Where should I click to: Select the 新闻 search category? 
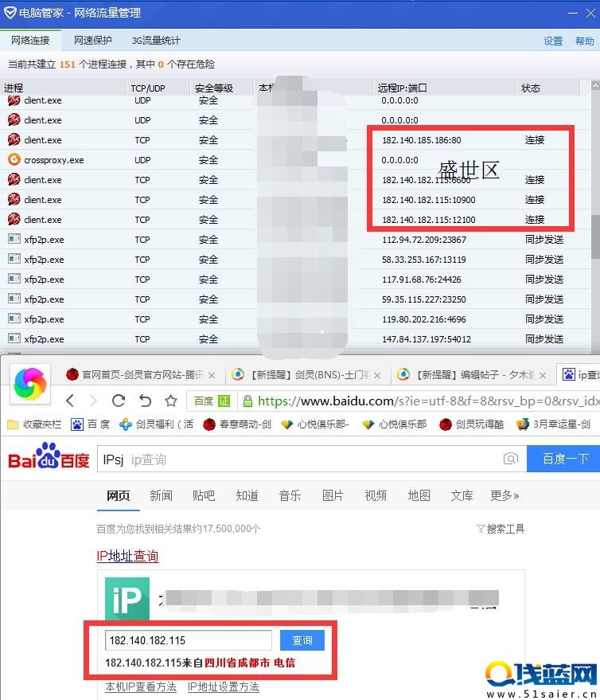click(161, 495)
